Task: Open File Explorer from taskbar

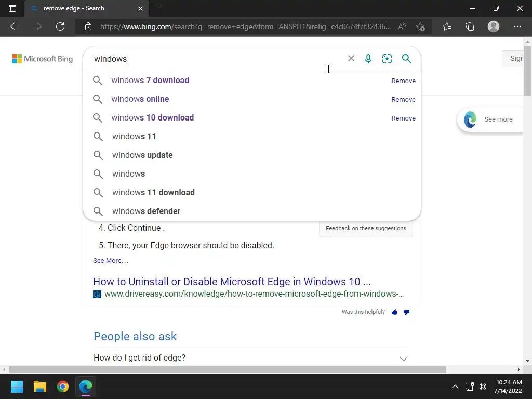Action: pyautogui.click(x=39, y=387)
